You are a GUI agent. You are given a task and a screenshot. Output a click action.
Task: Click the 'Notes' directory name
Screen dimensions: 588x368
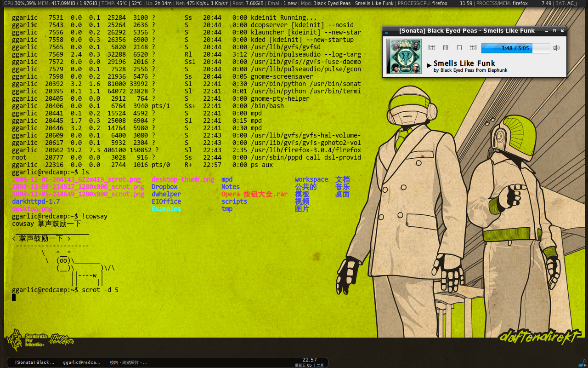(231, 187)
